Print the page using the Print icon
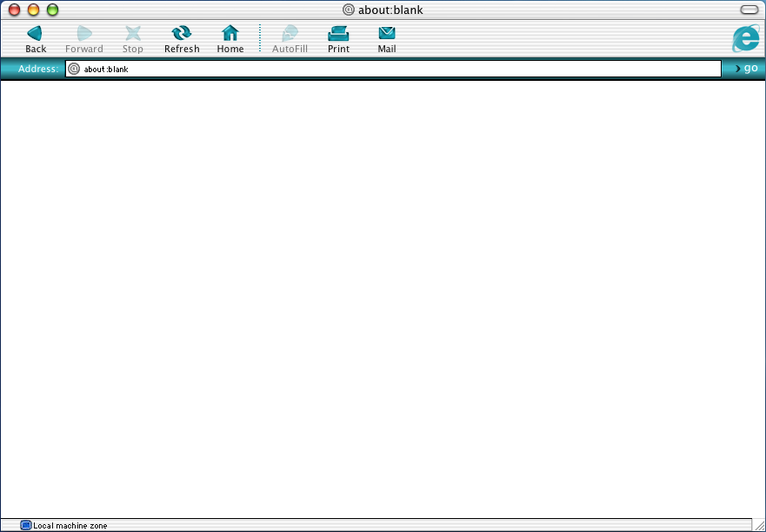766x532 pixels. [338, 34]
